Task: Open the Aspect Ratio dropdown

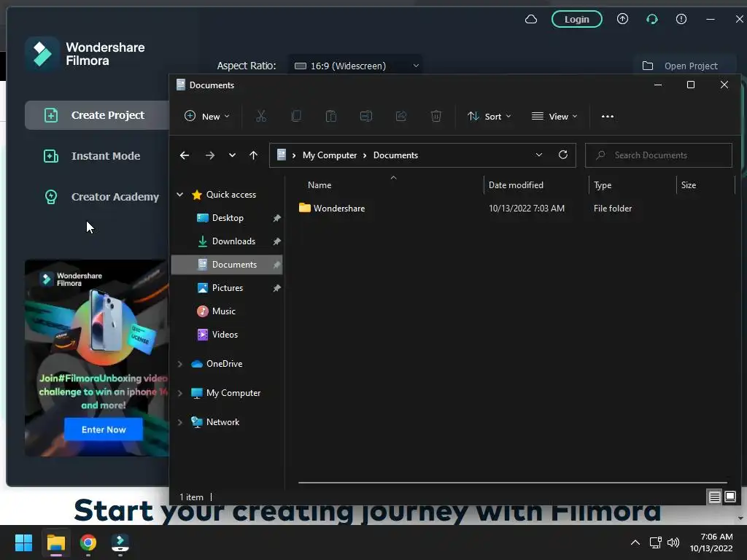Action: [355, 66]
